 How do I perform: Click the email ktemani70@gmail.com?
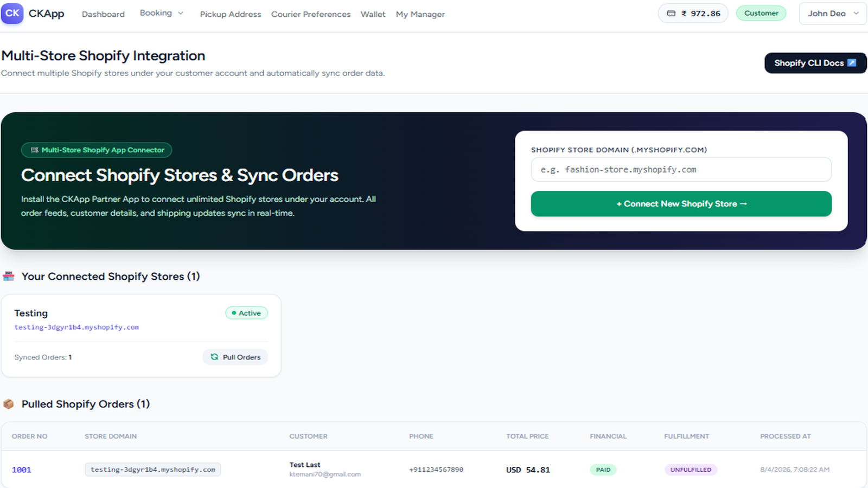tap(325, 474)
